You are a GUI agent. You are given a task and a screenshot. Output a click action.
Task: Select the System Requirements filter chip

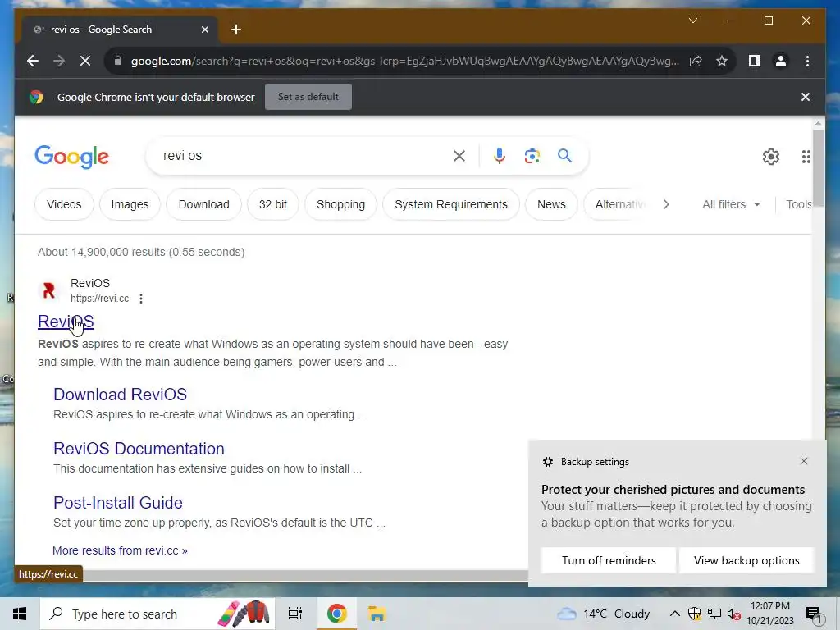[451, 204]
